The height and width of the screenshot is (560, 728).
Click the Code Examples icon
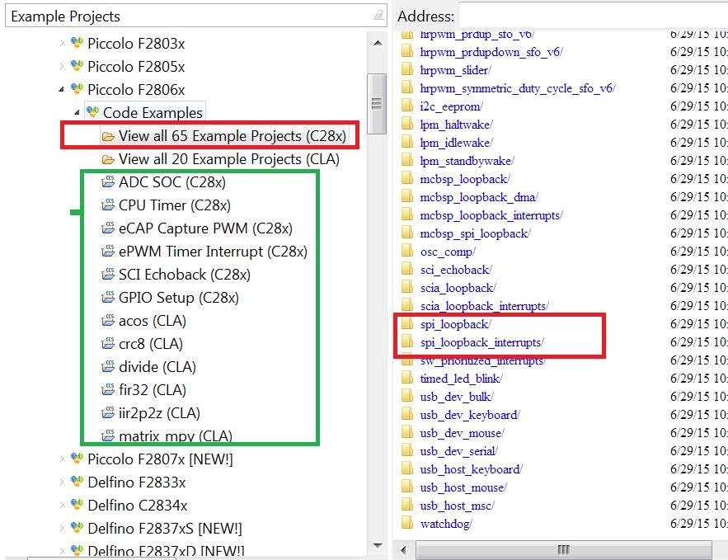click(x=92, y=112)
